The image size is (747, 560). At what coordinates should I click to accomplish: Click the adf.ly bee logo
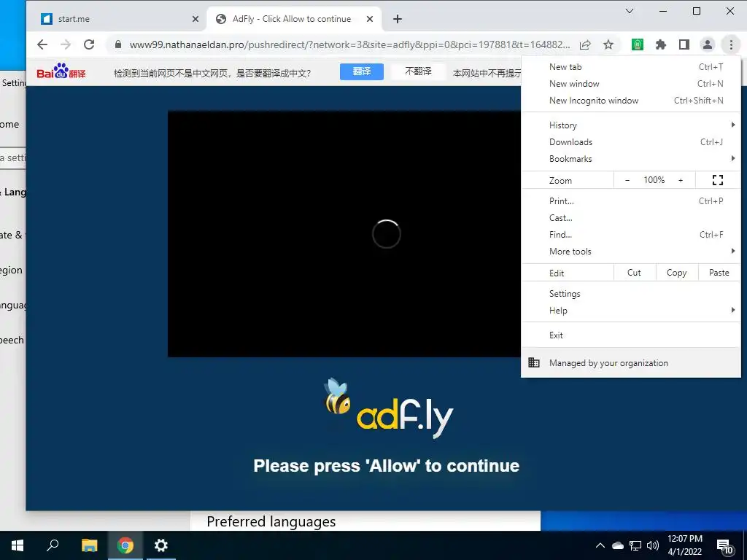tap(388, 408)
